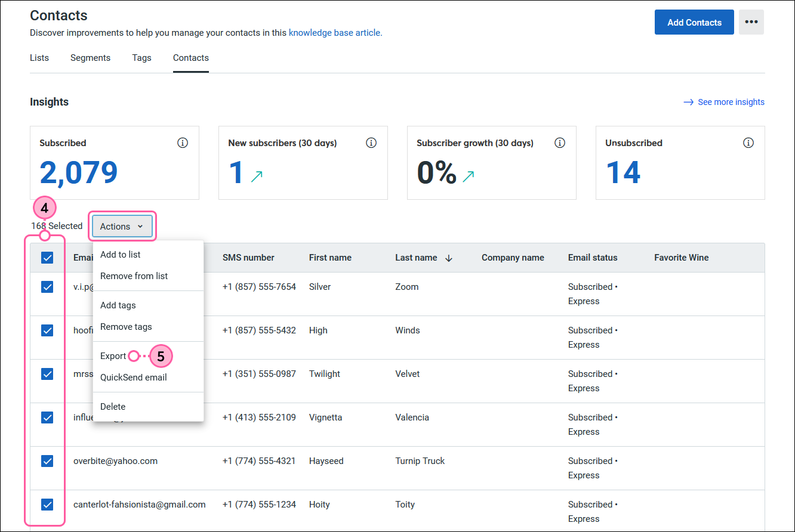Switch to the Segments tab
Screen dimensions: 795x532
tap(90, 58)
